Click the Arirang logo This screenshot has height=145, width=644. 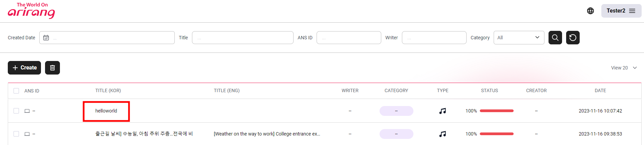tap(31, 11)
